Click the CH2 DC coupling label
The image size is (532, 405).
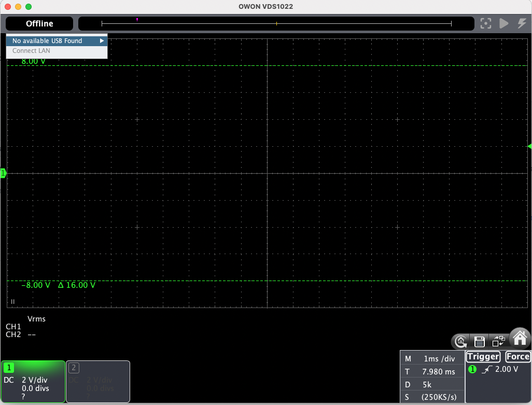point(74,380)
